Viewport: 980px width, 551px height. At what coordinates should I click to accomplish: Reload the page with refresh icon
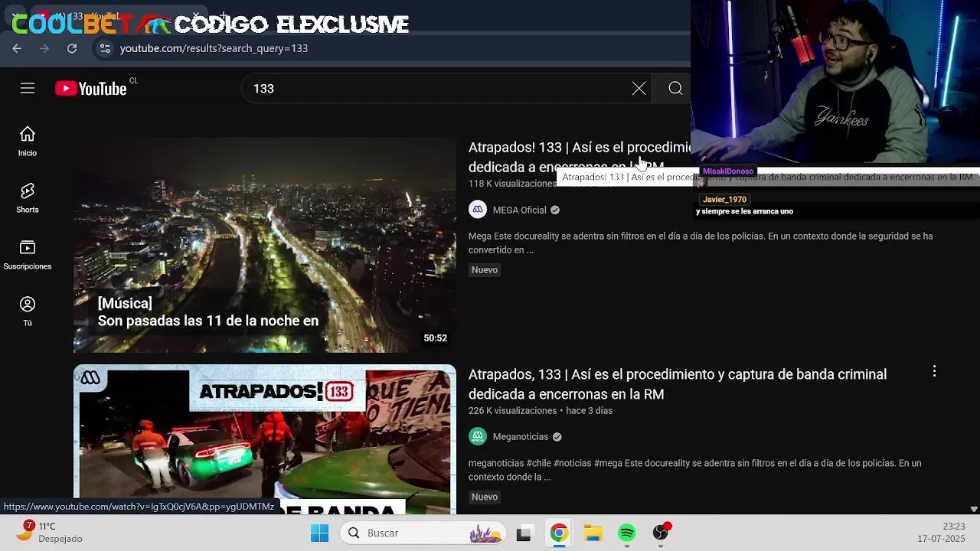click(x=72, y=48)
